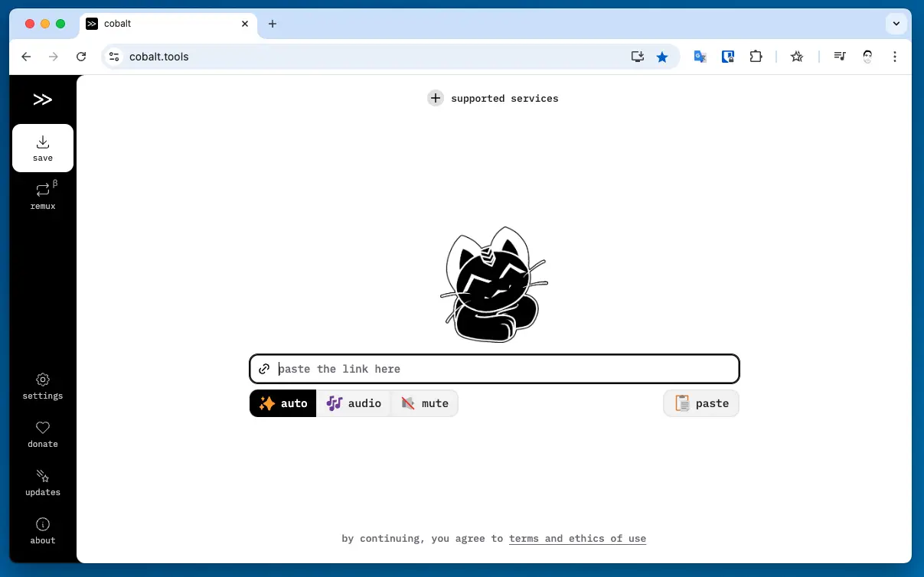Open the save tab in the sidebar
The image size is (924, 577).
coord(43,148)
